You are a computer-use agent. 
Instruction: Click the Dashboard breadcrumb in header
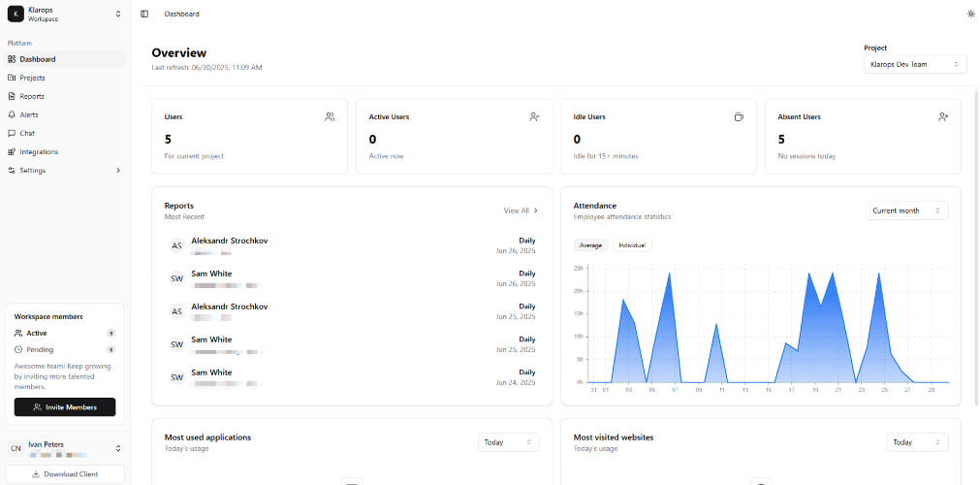[x=182, y=14]
